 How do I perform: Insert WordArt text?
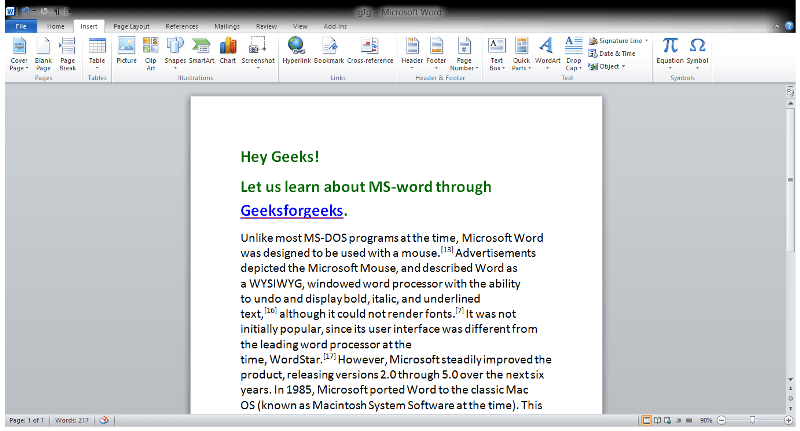click(x=547, y=54)
